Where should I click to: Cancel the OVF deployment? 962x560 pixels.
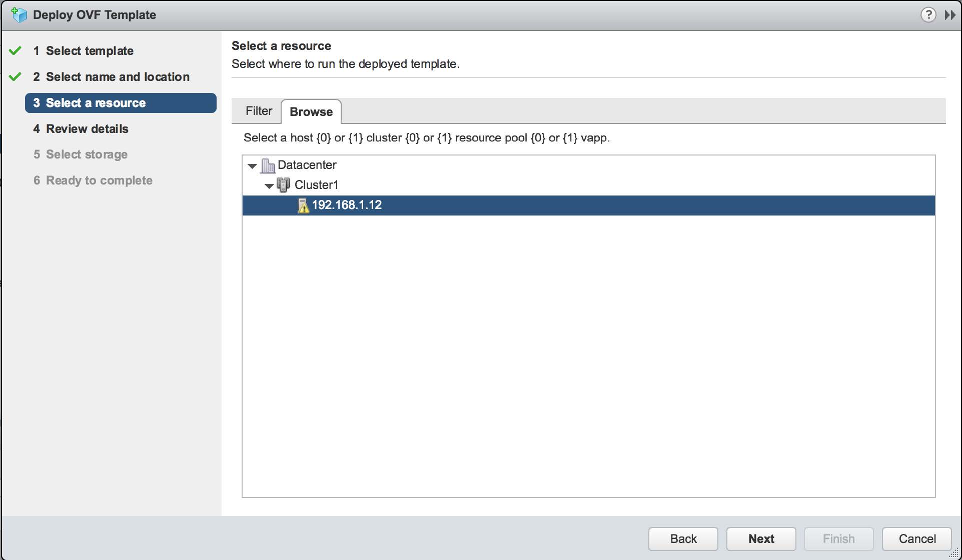click(x=916, y=538)
